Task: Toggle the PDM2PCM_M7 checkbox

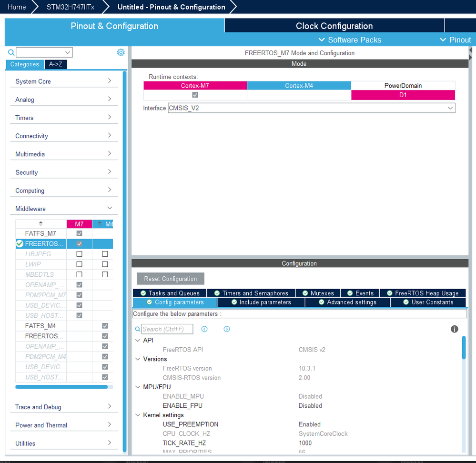Action: pos(79,295)
